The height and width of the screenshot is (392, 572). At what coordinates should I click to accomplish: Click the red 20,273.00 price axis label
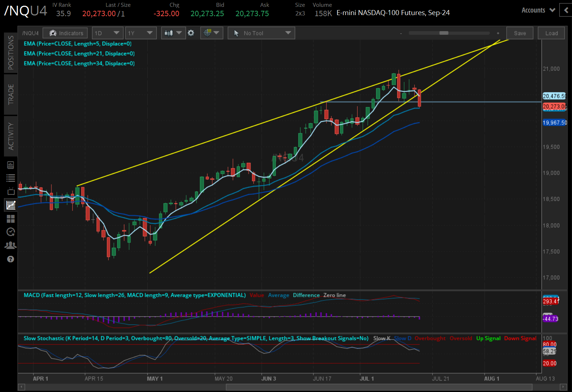pos(554,106)
